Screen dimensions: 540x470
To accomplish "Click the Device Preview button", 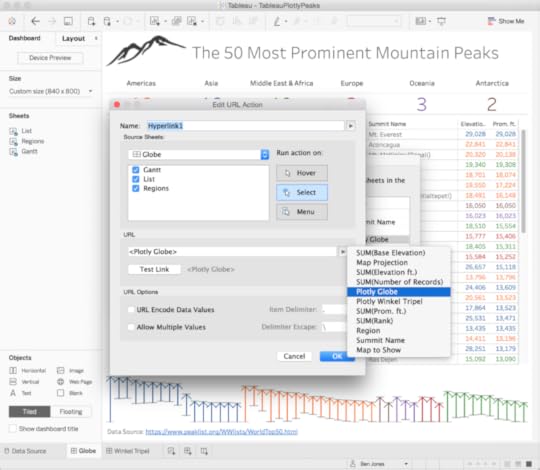I will point(50,58).
